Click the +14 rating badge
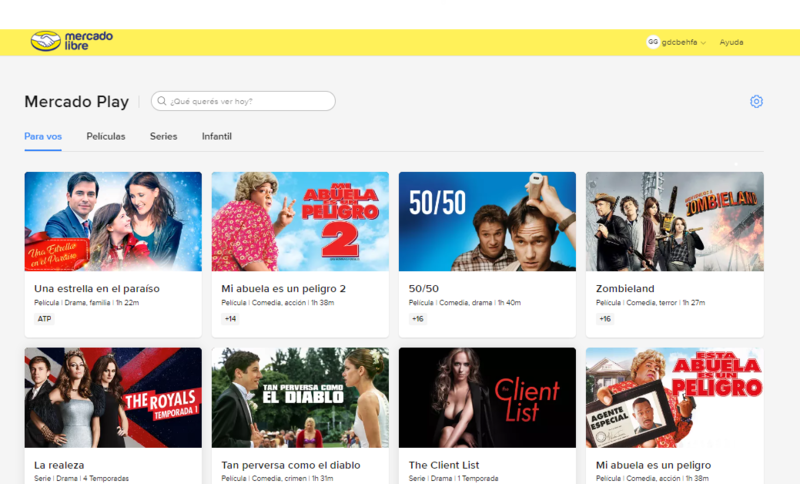This screenshot has width=800, height=484. [x=231, y=319]
